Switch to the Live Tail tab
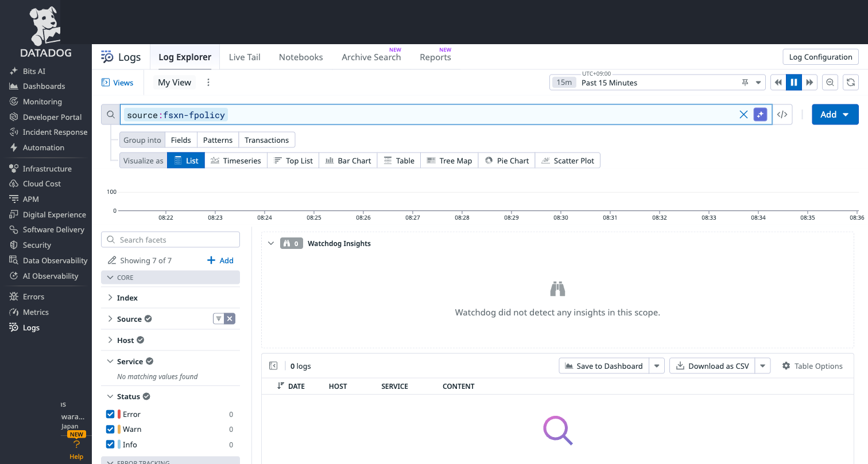868x464 pixels. coord(245,57)
